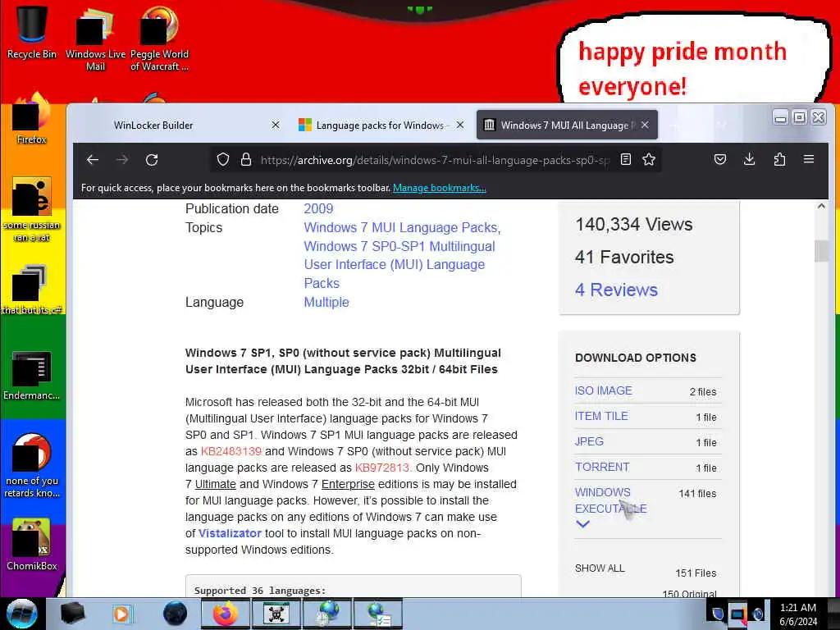The width and height of the screenshot is (840, 630).
Task: Open KB2483139 link
Action: 231,452
